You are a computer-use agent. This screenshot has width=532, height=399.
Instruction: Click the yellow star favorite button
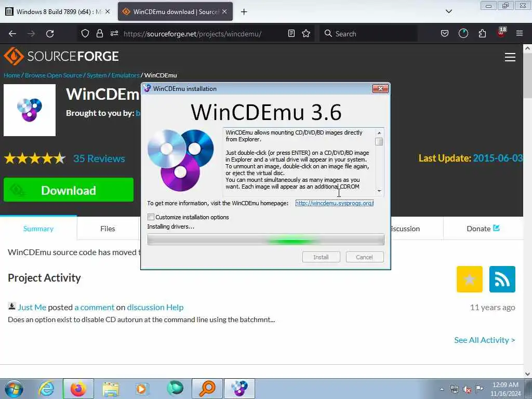coord(470,279)
